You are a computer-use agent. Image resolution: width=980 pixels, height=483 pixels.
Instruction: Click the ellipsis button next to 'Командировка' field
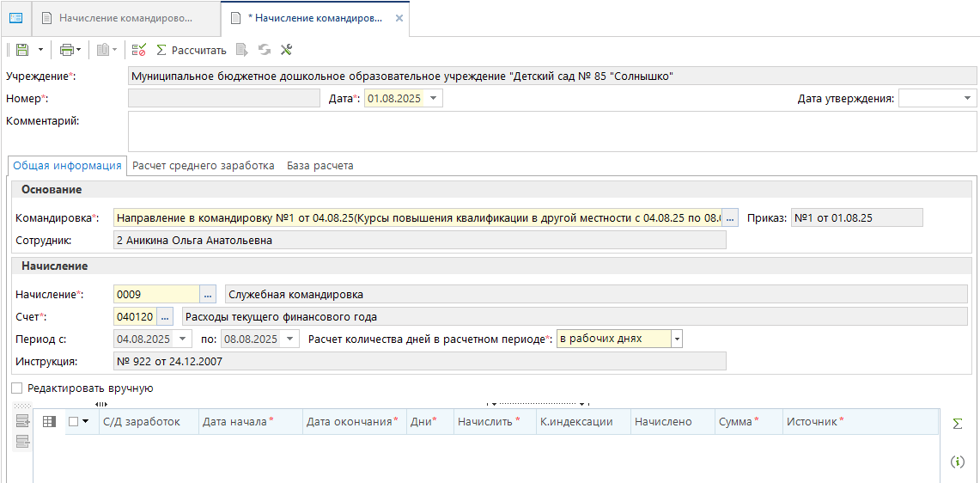coord(730,218)
